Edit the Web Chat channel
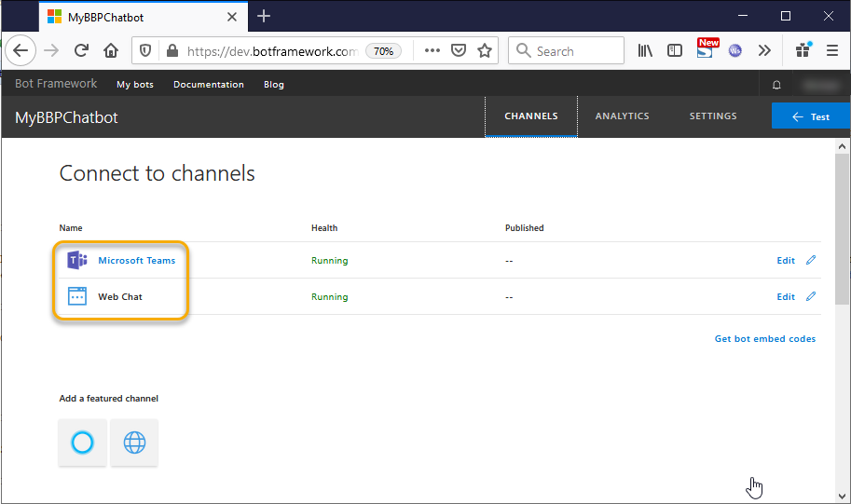Viewport: 851px width, 504px height. (786, 297)
